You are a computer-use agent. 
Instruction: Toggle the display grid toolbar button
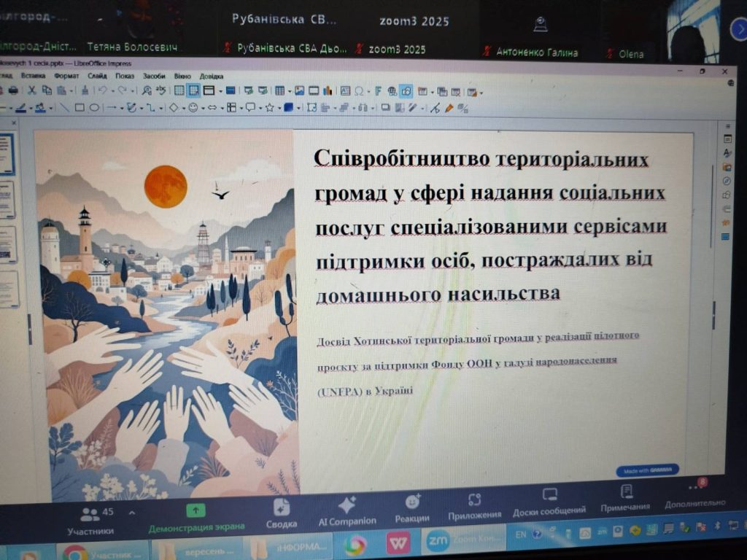tap(179, 90)
